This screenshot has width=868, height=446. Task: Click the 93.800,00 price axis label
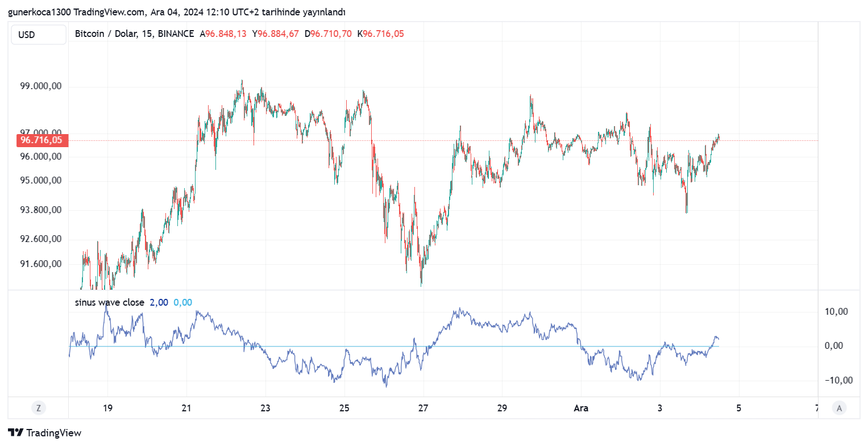point(41,210)
